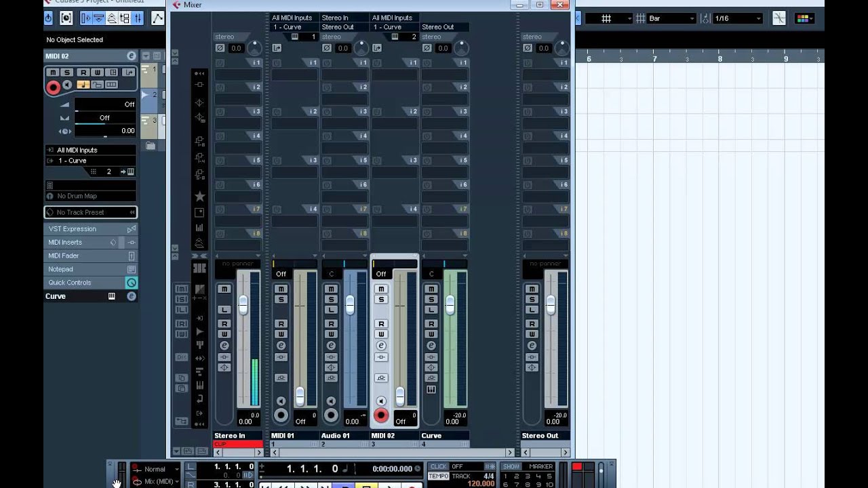Click the input gain knob on Audio 01 channel
The height and width of the screenshot is (488, 868).
(x=361, y=48)
